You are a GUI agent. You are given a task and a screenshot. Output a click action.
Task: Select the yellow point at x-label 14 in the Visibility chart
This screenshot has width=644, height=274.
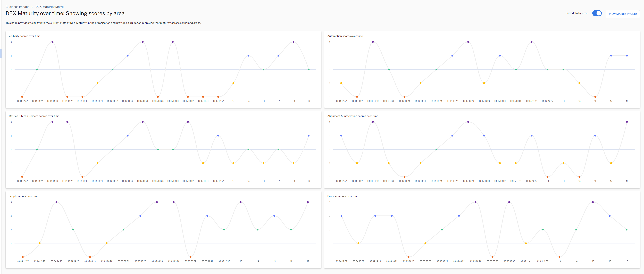pyautogui.click(x=233, y=83)
